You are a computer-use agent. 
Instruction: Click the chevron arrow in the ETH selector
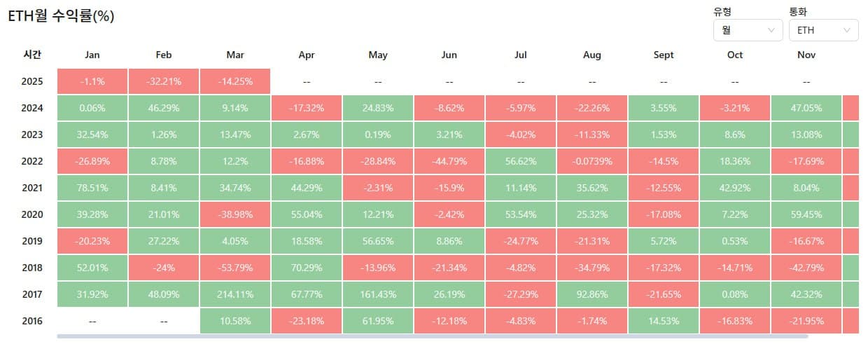point(847,30)
